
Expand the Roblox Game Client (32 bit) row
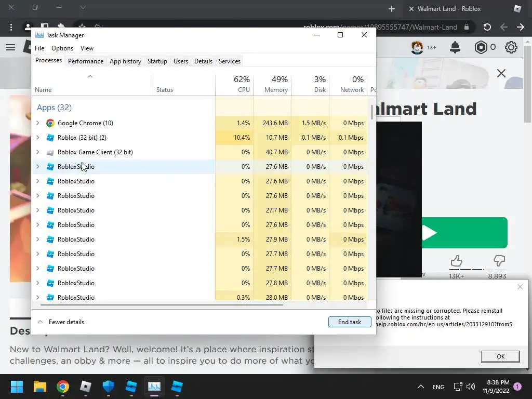(37, 152)
